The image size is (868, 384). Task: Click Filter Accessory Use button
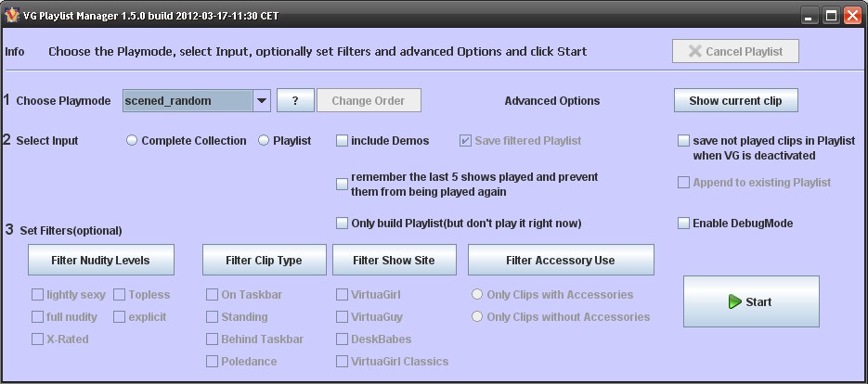[x=560, y=261]
